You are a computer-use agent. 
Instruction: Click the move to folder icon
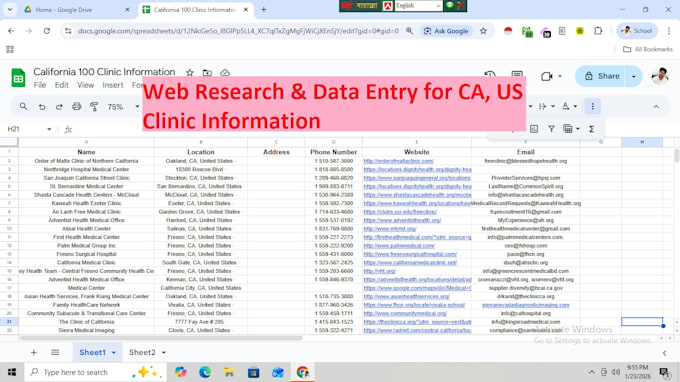pos(207,73)
